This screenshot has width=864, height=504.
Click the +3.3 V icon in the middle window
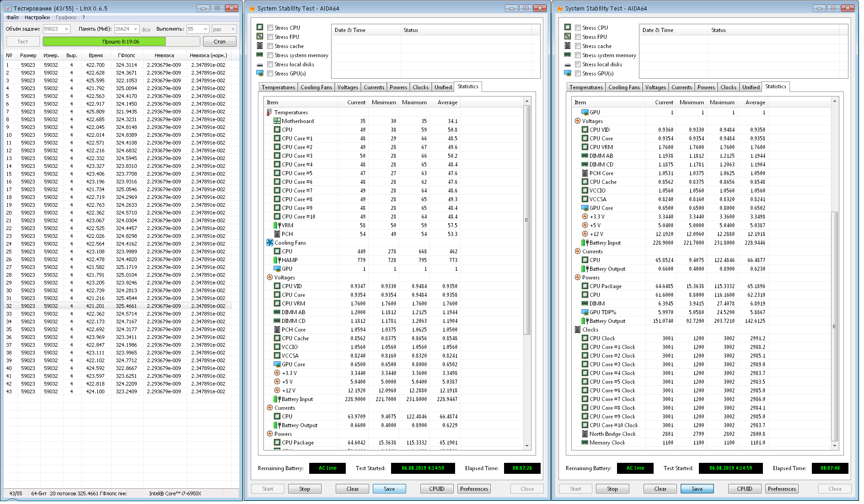pos(277,373)
